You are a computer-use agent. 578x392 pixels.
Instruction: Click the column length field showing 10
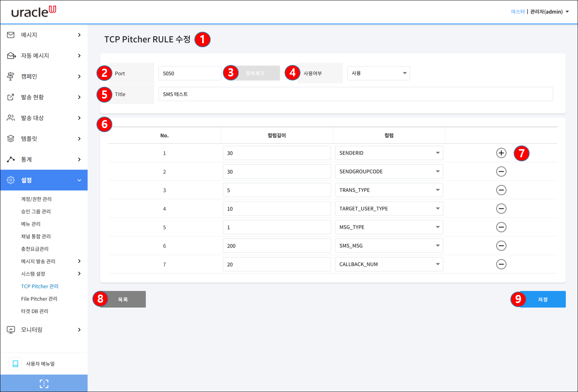277,209
